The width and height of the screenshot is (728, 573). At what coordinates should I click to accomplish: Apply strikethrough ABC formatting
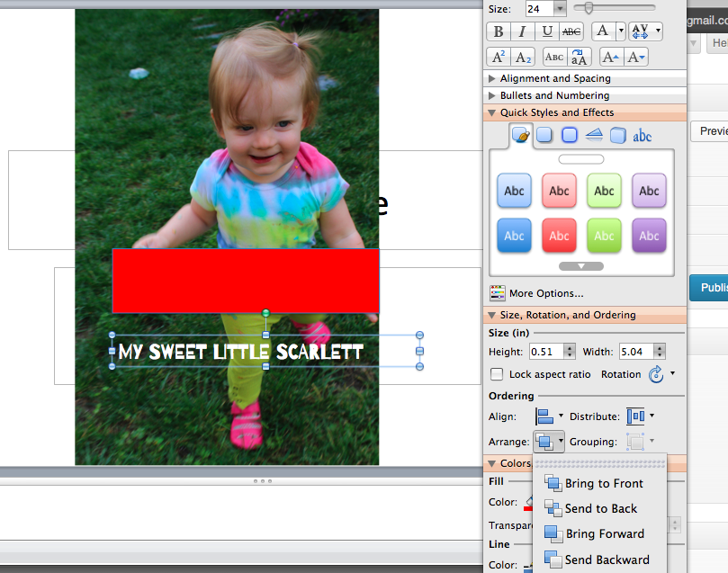coord(571,31)
